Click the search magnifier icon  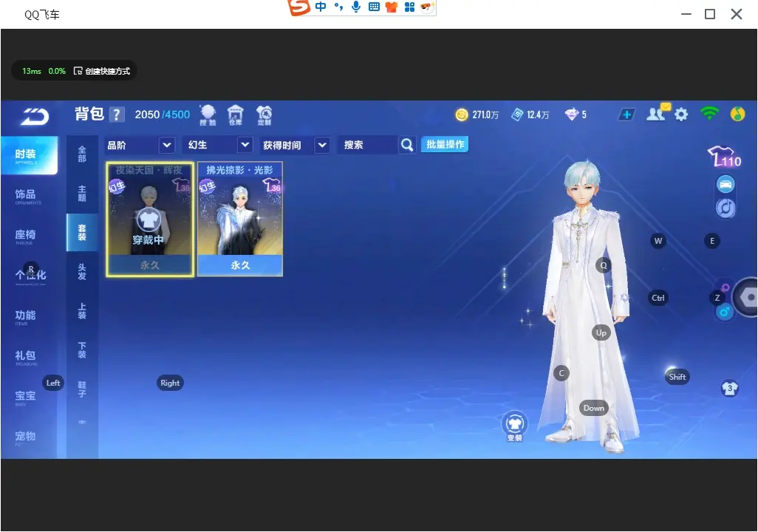coord(407,145)
